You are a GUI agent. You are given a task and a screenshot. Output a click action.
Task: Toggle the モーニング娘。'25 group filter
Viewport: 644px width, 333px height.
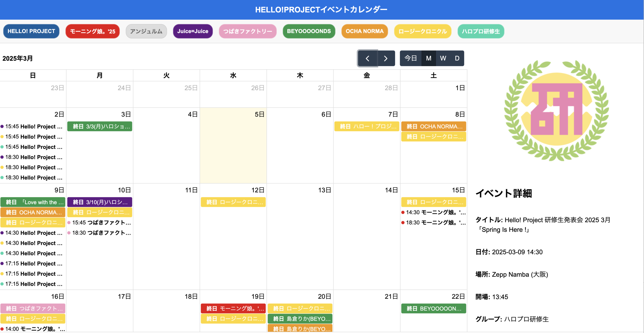pyautogui.click(x=92, y=31)
